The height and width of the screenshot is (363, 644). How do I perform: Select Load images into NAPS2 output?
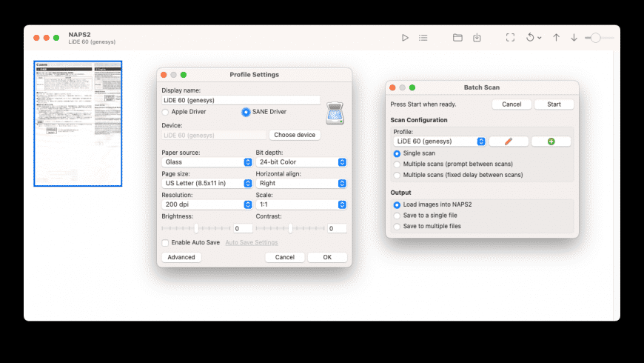click(397, 204)
